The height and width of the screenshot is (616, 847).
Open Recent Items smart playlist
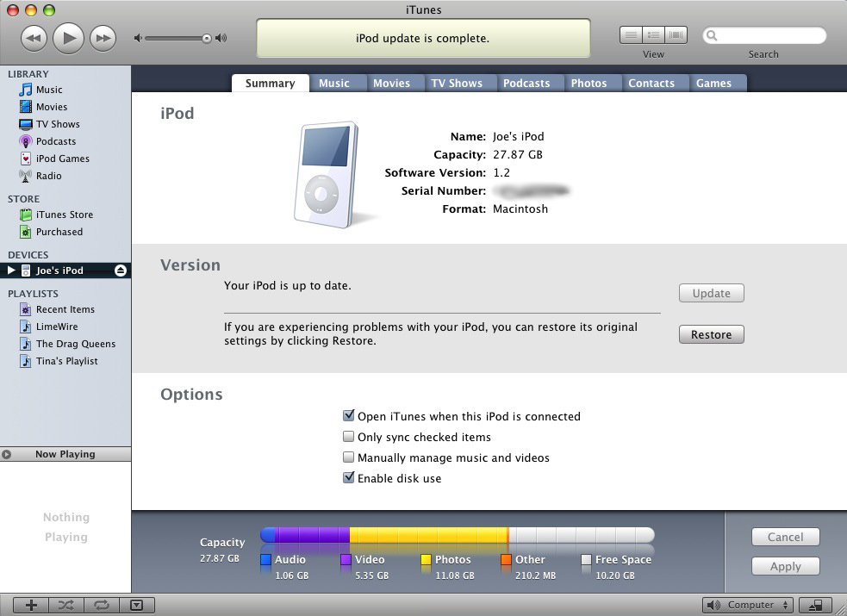(x=65, y=309)
